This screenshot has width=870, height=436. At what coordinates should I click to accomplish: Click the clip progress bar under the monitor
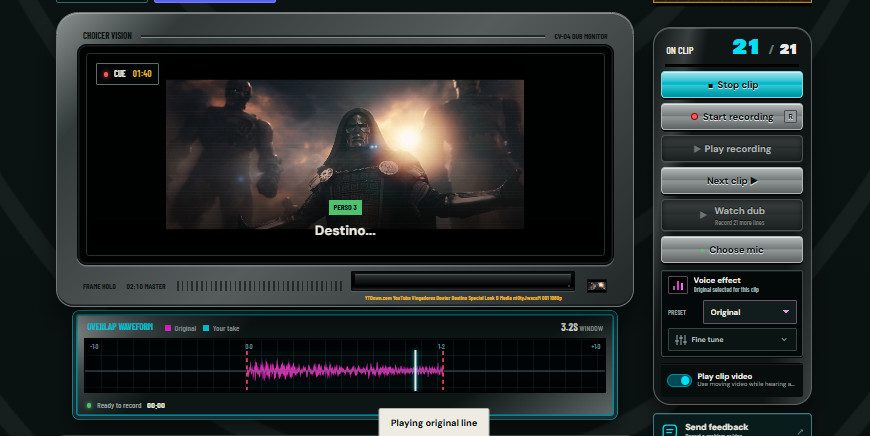tap(462, 281)
